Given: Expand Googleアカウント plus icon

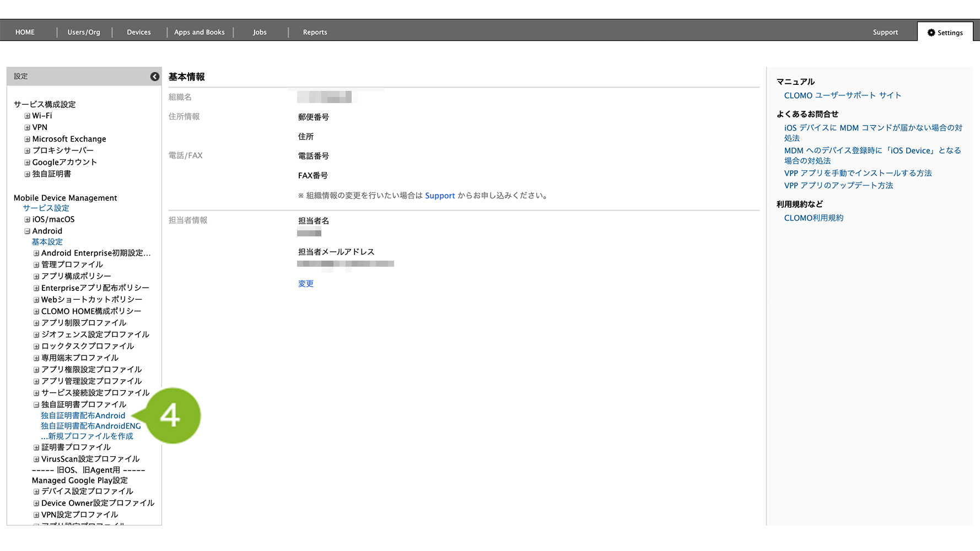Looking at the screenshot, I should 27,163.
